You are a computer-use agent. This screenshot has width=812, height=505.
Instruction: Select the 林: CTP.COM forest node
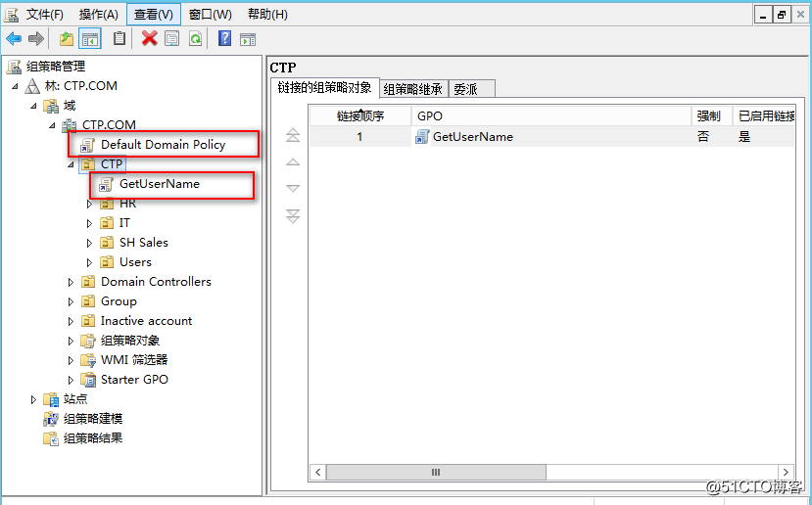(x=80, y=86)
